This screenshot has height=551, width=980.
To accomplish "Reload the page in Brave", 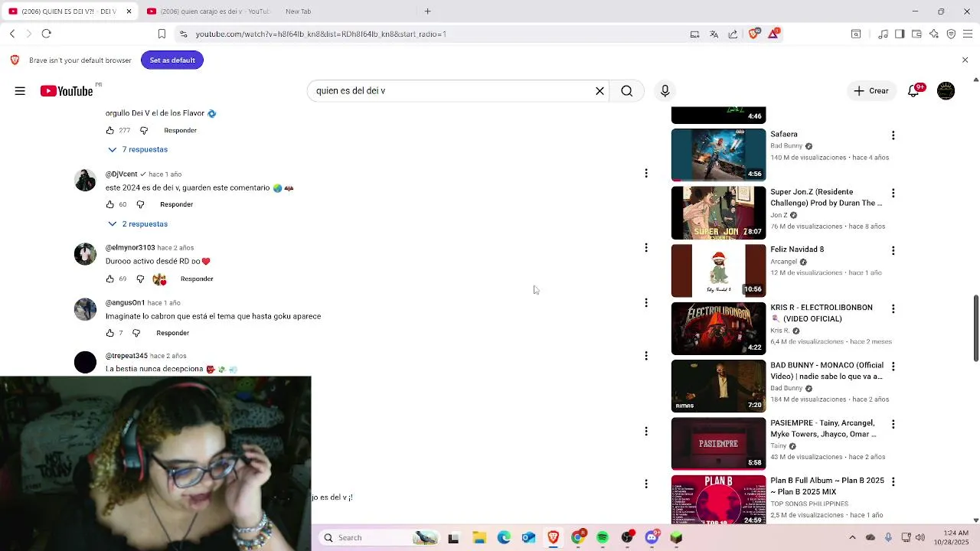I will coord(46,34).
